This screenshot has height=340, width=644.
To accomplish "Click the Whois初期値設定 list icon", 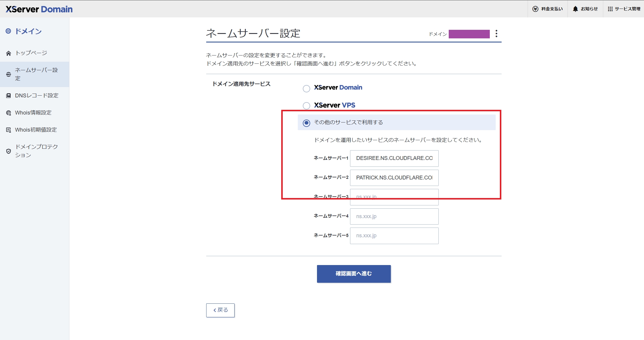I will [x=9, y=130].
